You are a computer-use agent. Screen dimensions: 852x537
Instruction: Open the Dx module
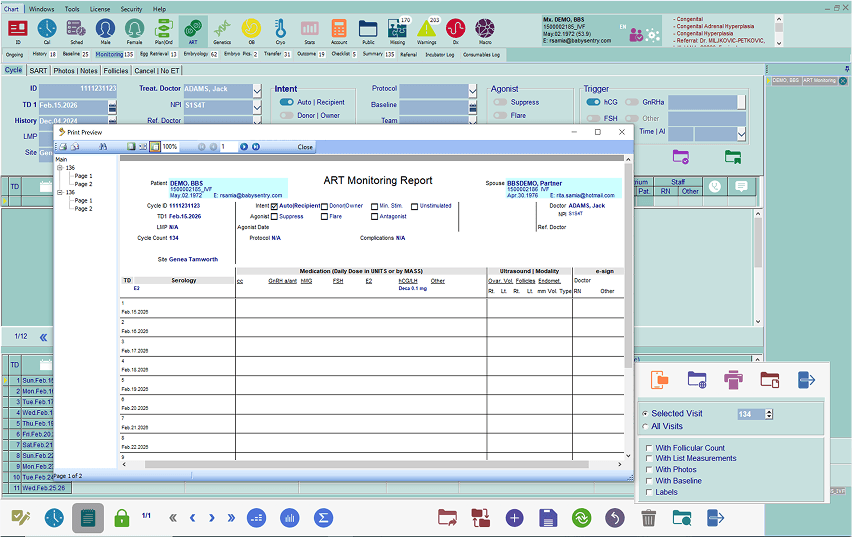[x=455, y=32]
